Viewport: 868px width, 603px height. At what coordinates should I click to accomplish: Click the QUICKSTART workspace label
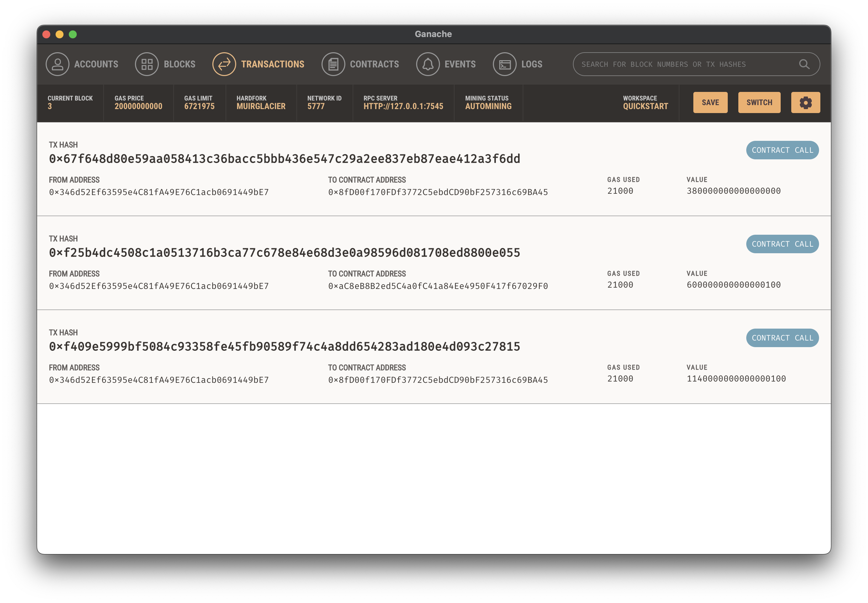pos(645,106)
